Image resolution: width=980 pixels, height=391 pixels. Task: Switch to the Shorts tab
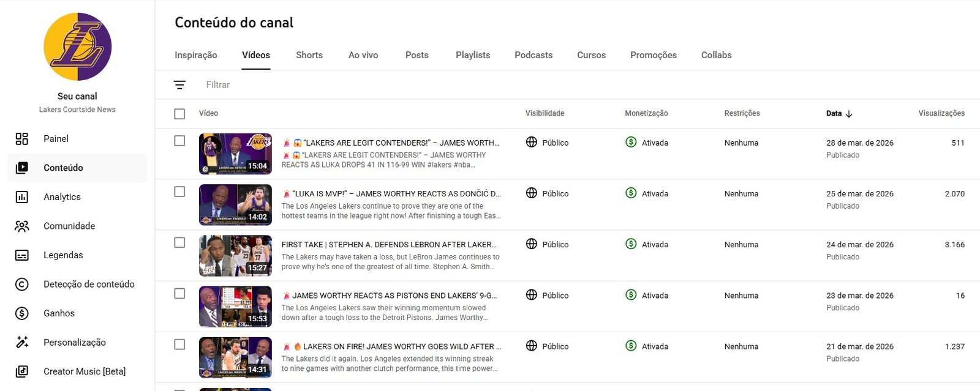tap(309, 55)
